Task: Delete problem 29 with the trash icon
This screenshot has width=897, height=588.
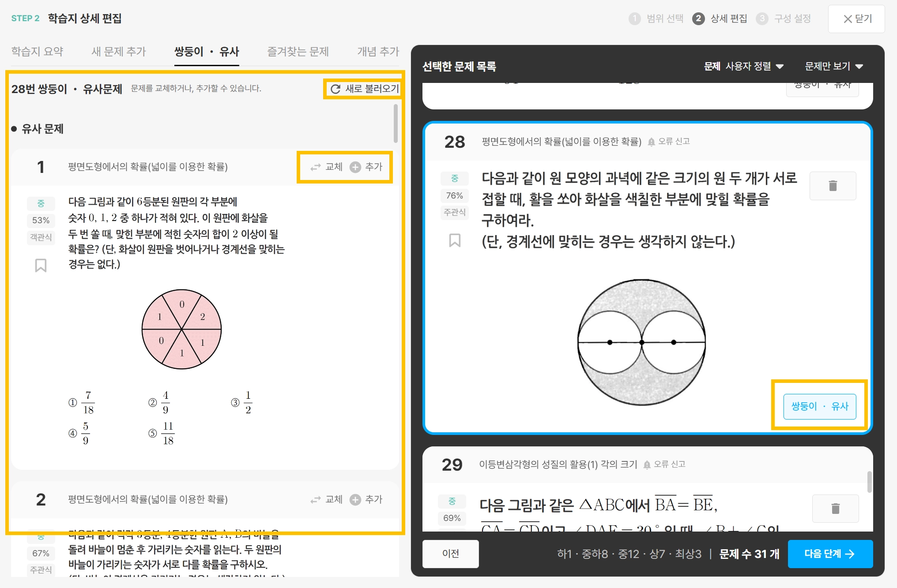Action: (835, 509)
